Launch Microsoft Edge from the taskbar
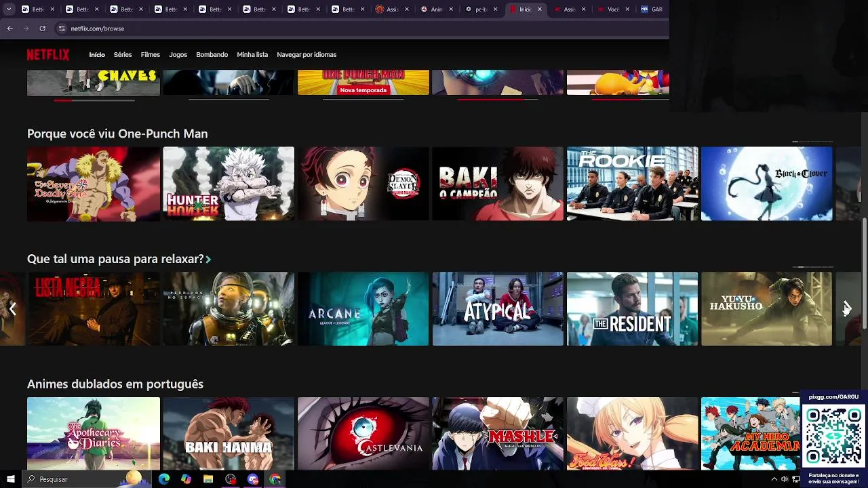The image size is (868, 488). click(163, 479)
